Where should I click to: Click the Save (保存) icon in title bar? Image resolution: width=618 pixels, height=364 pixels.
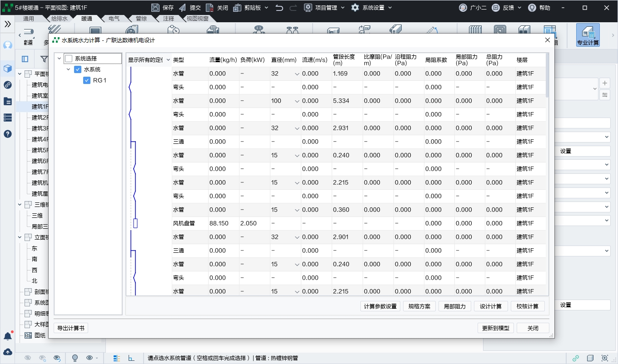click(x=155, y=8)
